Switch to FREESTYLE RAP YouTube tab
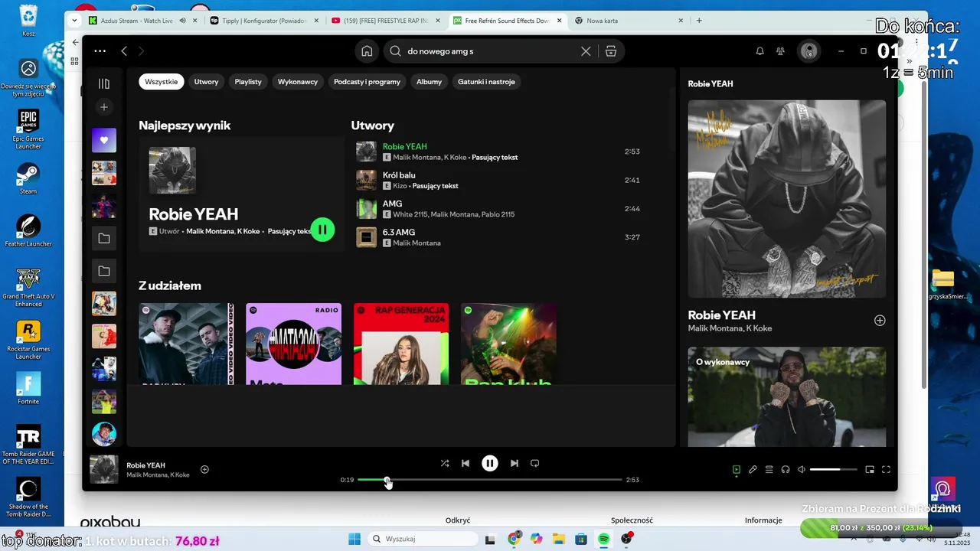 [387, 21]
